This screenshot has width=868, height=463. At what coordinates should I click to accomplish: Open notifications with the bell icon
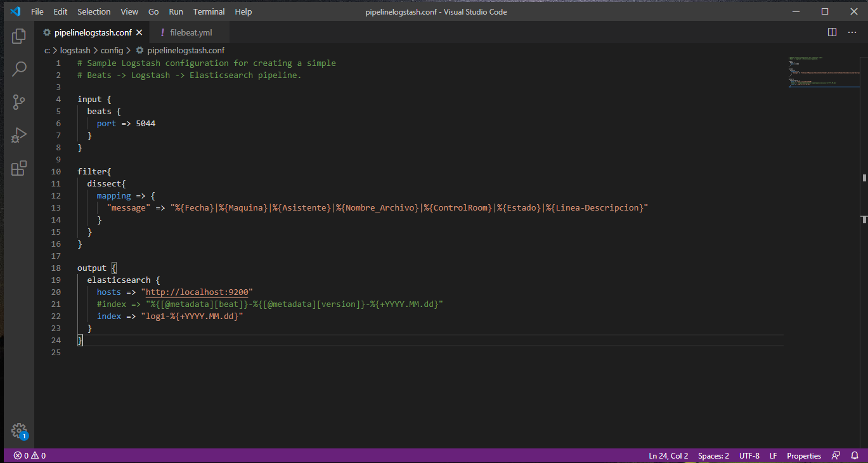tap(855, 455)
